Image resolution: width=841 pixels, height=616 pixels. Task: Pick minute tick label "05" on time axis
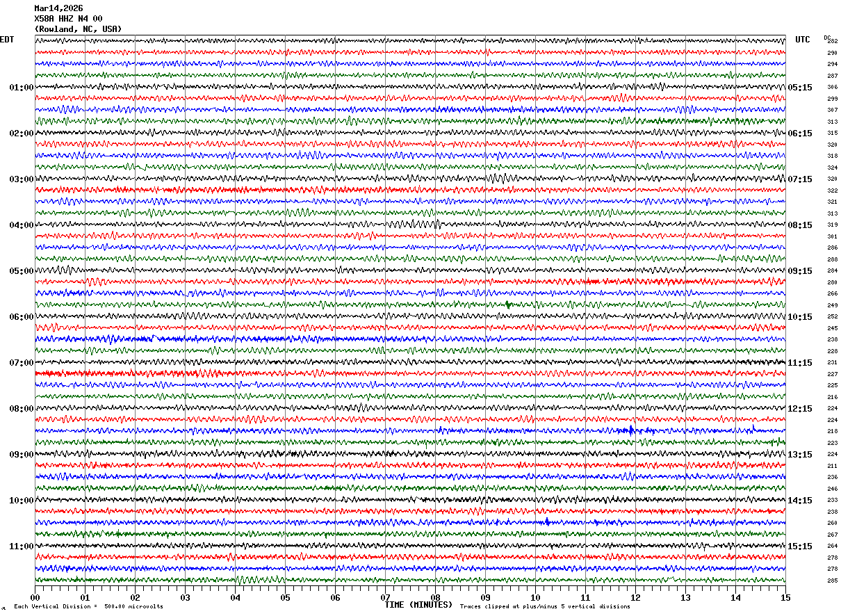tap(285, 597)
